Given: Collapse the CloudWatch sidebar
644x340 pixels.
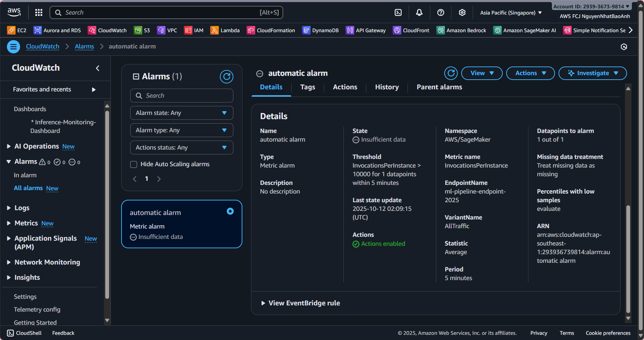Looking at the screenshot, I should 98,68.
